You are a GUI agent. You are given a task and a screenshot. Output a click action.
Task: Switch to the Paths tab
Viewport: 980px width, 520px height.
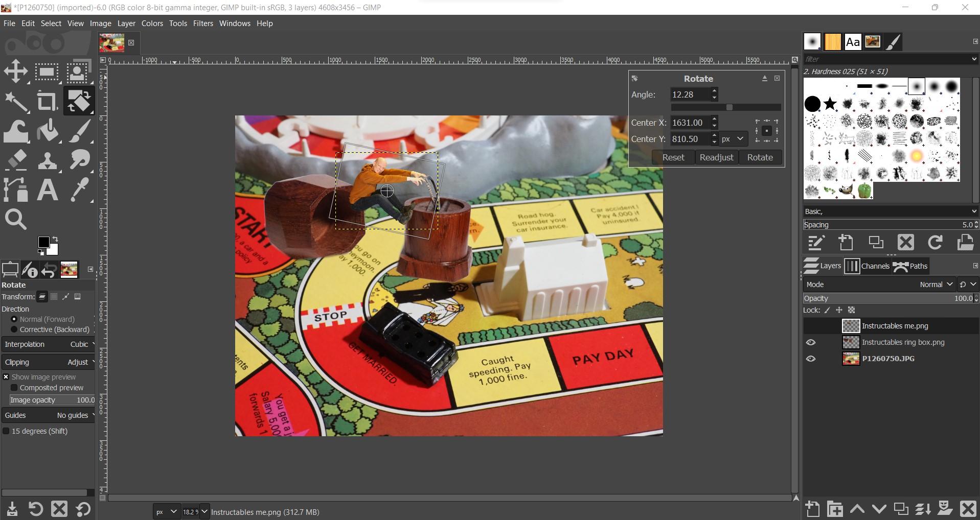coord(910,266)
